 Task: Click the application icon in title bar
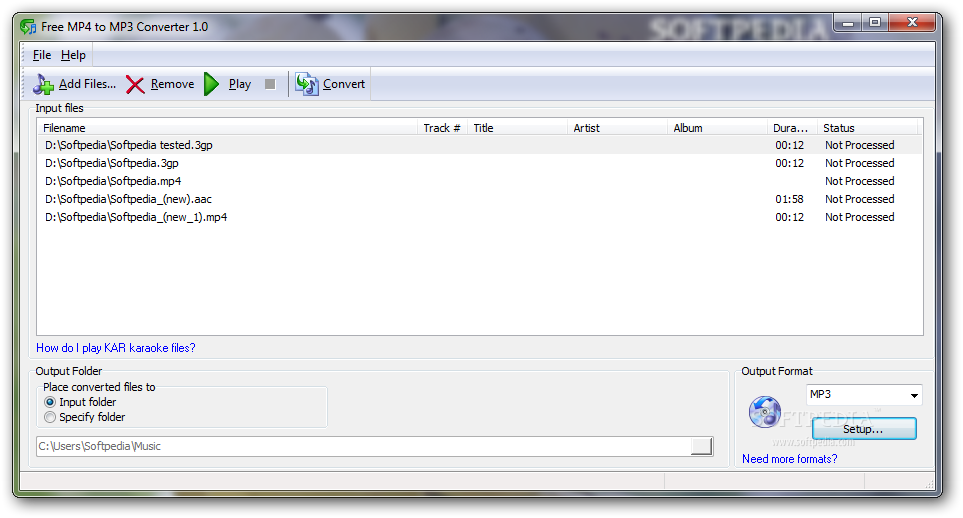click(x=28, y=27)
